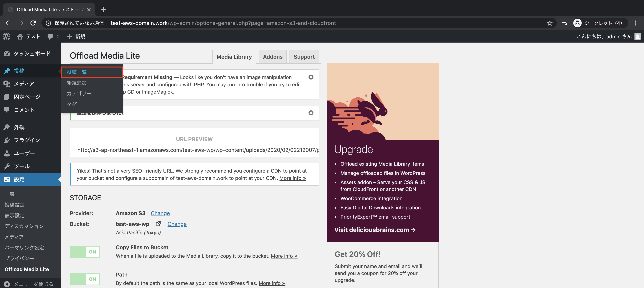Change the storage Provider
The image size is (644, 288).
point(160,213)
